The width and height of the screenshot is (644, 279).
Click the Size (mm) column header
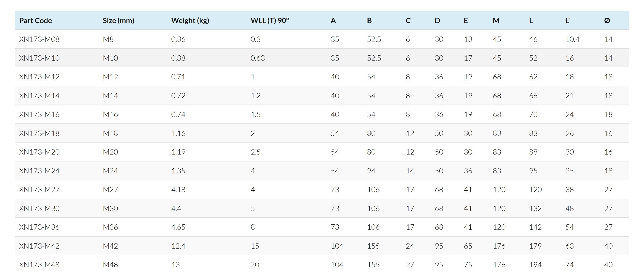[x=118, y=21]
